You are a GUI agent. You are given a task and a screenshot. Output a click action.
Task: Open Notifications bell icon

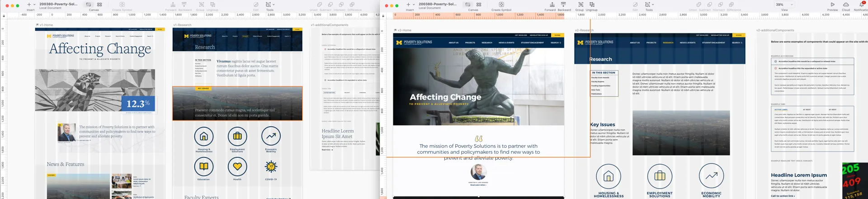(861, 5)
